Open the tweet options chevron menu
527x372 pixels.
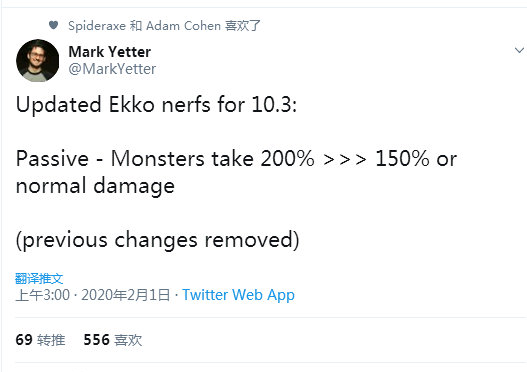tap(519, 50)
